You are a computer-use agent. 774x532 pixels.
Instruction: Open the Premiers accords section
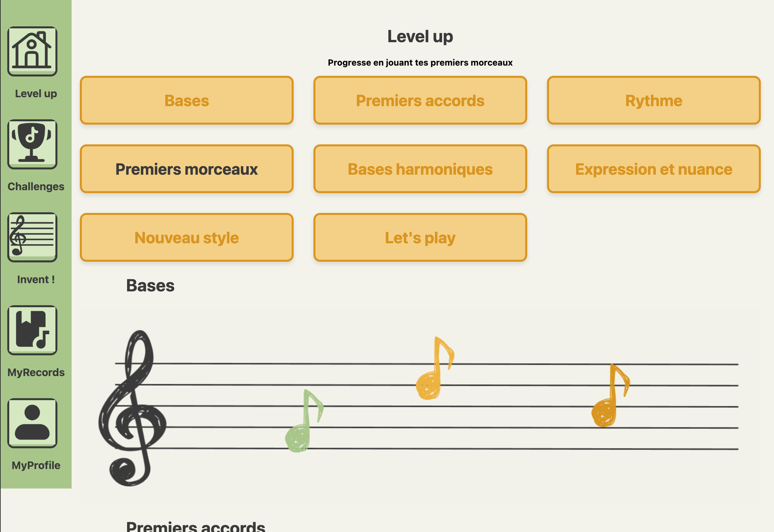(420, 100)
